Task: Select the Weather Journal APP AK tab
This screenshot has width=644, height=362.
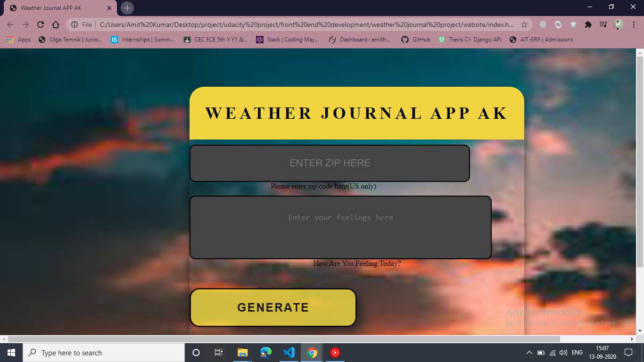Action: [57, 8]
